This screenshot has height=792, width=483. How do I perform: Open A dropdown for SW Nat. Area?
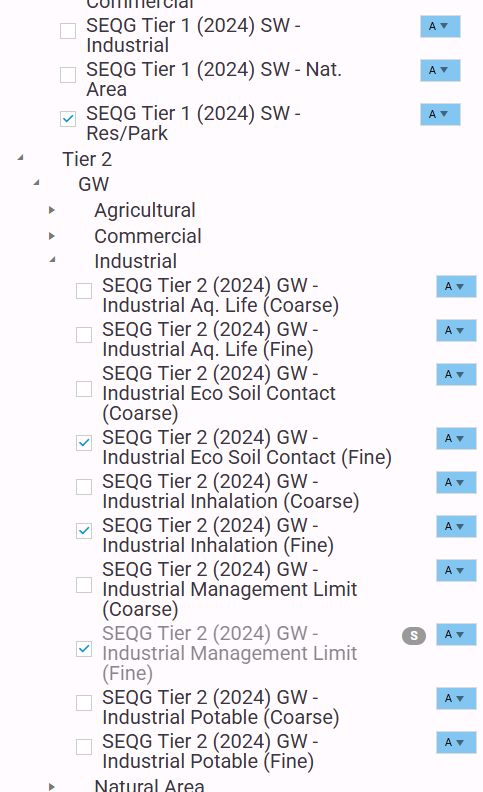pos(440,70)
